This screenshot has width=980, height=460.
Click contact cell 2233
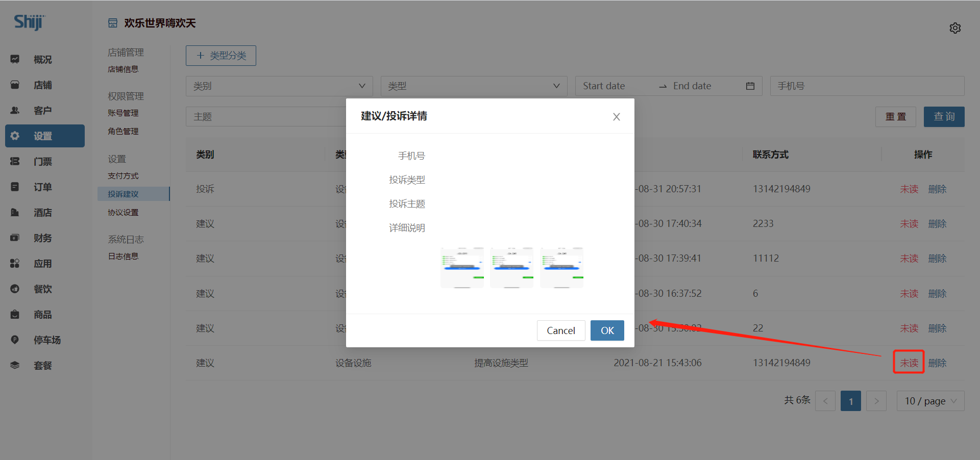pyautogui.click(x=763, y=224)
